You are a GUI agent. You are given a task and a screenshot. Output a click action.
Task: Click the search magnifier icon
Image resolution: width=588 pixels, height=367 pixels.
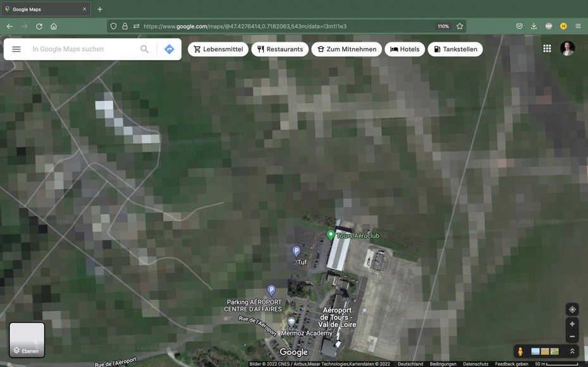point(144,49)
